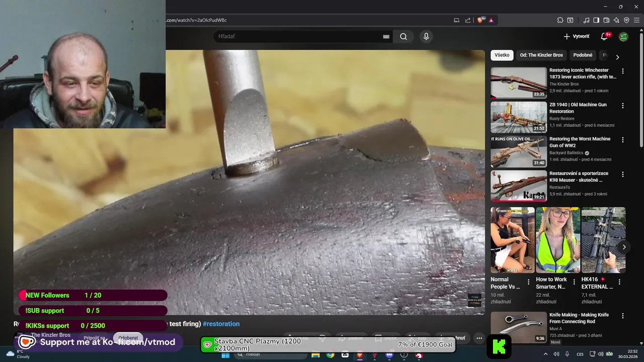Click the Rusty Restore channel name

pos(562,119)
